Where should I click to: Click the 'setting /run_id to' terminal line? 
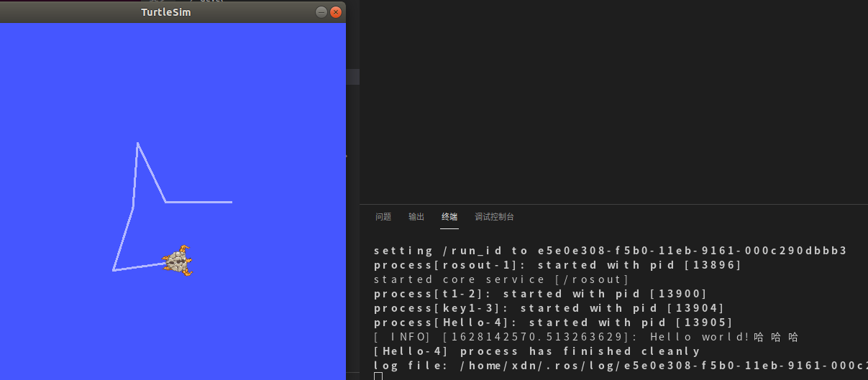coord(611,251)
